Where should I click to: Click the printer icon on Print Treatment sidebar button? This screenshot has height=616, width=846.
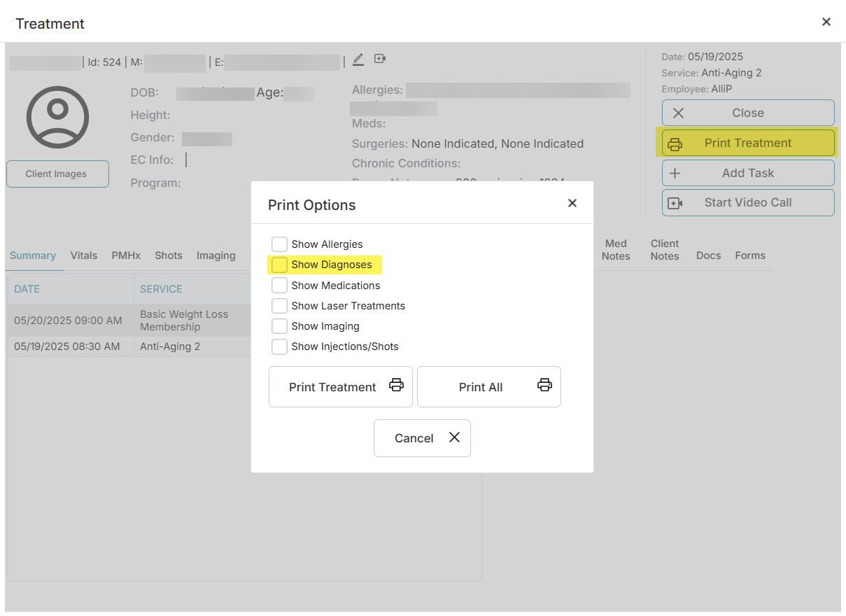click(675, 143)
